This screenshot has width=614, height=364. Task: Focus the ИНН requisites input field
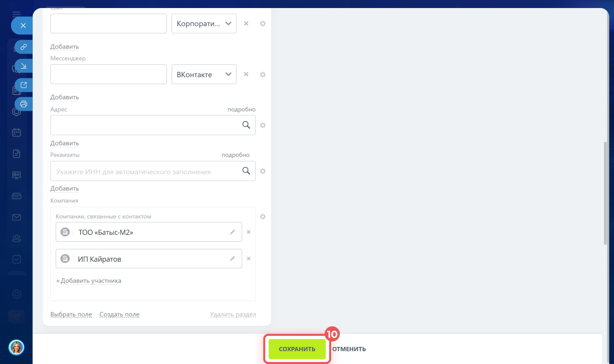(146, 172)
